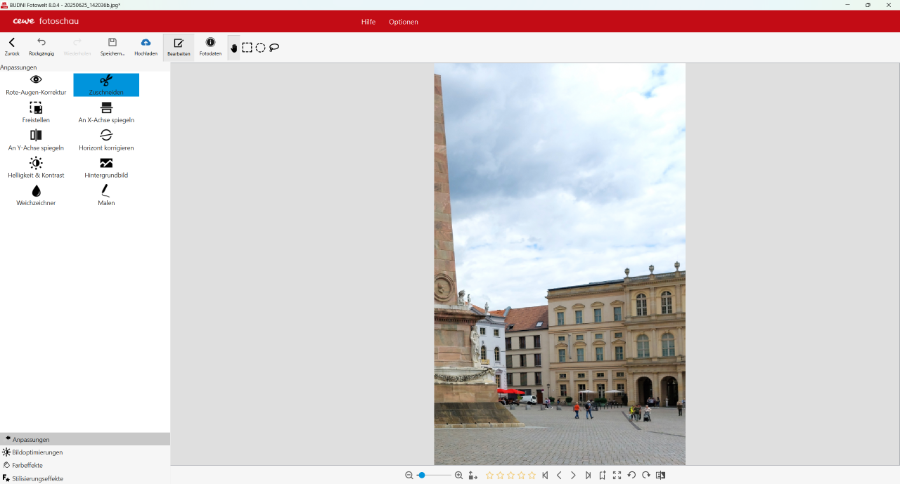Upload the photo via Hochladen

pyautogui.click(x=146, y=47)
